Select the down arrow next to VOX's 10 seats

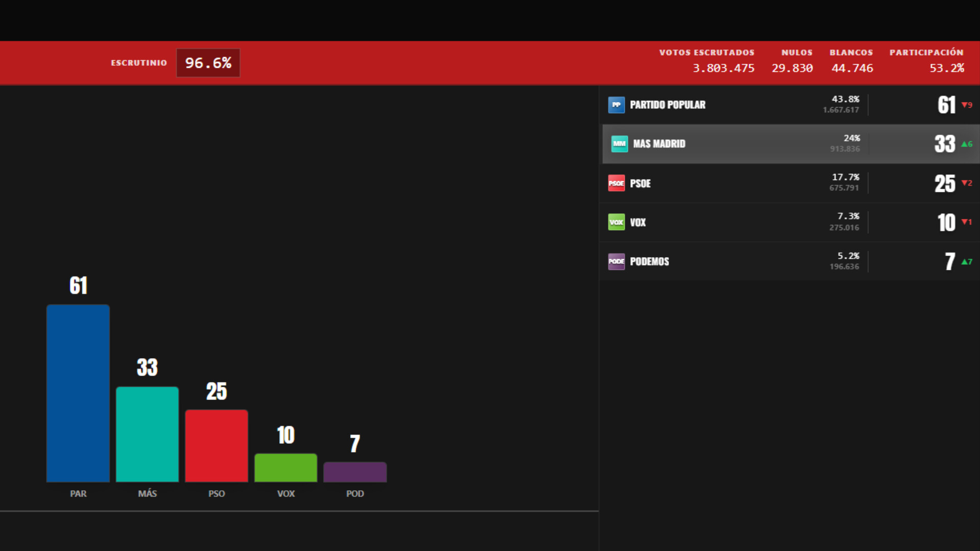pyautogui.click(x=967, y=222)
